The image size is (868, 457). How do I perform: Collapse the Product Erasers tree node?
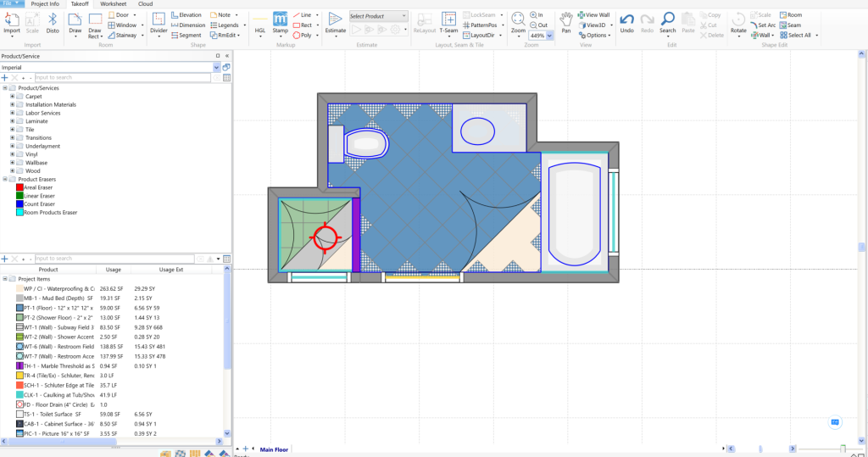coord(5,179)
